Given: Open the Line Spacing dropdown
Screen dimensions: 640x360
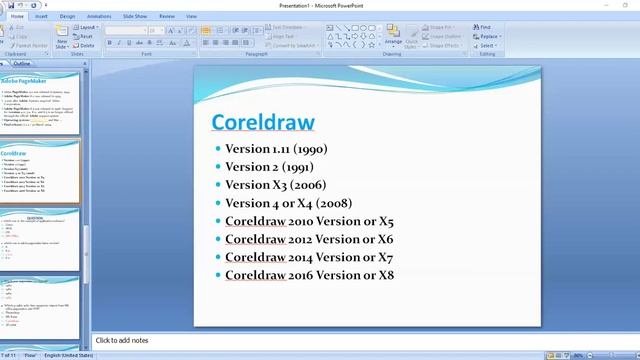Looking at the screenshot, I should (257, 31).
